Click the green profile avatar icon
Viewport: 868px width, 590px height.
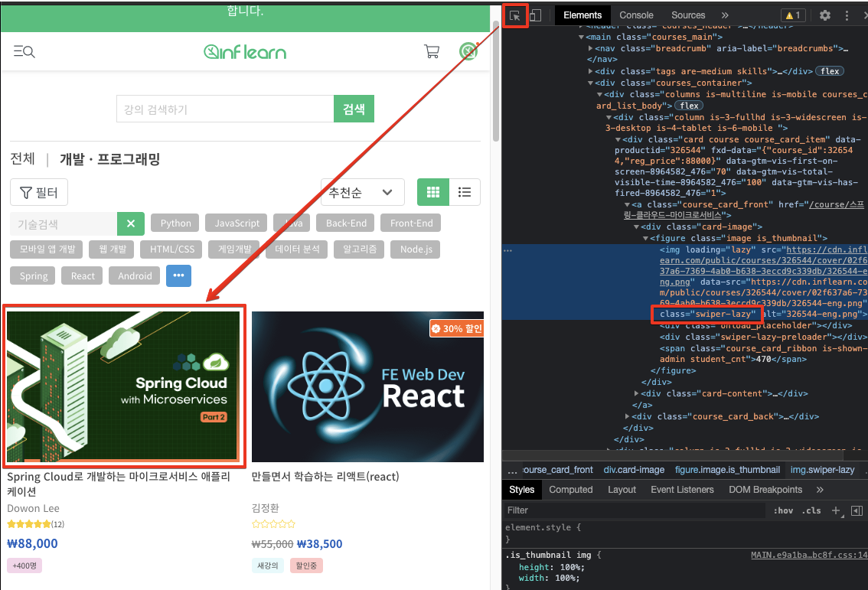468,51
